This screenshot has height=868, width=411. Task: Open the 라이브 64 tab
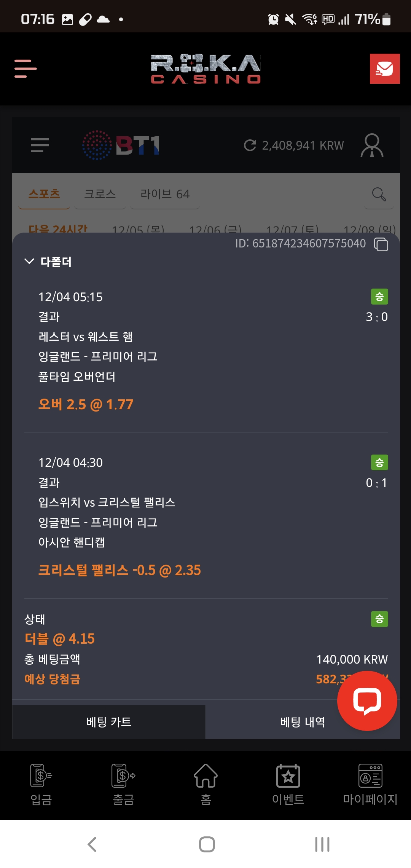point(165,194)
